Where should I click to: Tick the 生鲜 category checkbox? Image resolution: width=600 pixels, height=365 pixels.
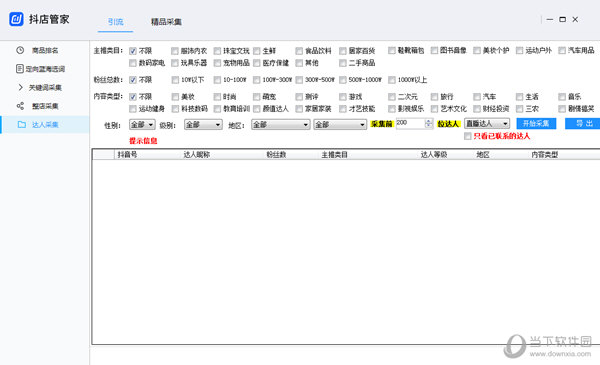257,51
